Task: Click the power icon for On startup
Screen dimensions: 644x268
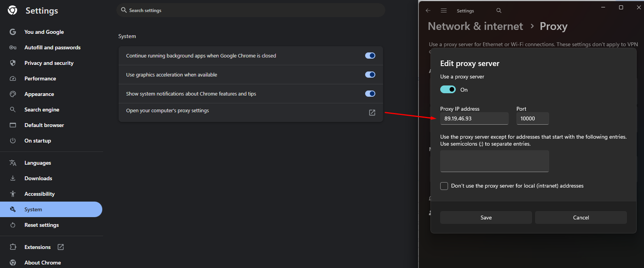Action: click(13, 141)
